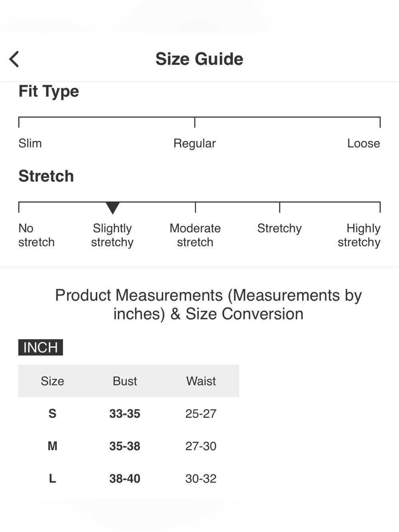
Task: Select the size S row
Action: coord(129,413)
